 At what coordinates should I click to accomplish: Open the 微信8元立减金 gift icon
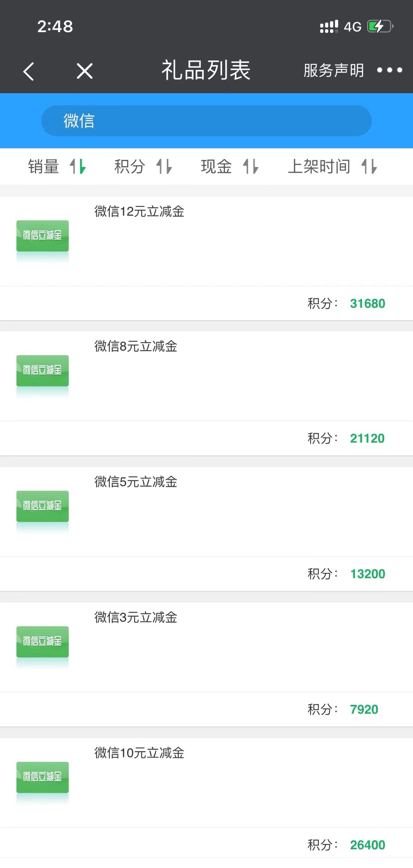[43, 371]
